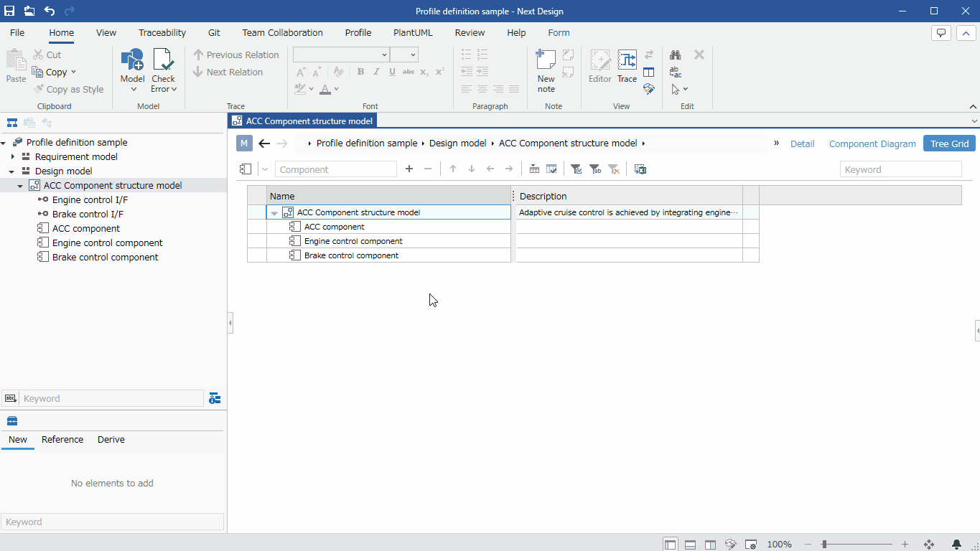This screenshot has width=980, height=551.
Task: Open the Trace view button
Action: pyautogui.click(x=627, y=67)
